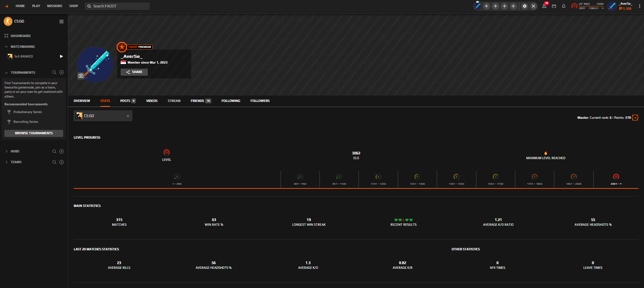Click the Master rank hexagon icon

(x=635, y=117)
